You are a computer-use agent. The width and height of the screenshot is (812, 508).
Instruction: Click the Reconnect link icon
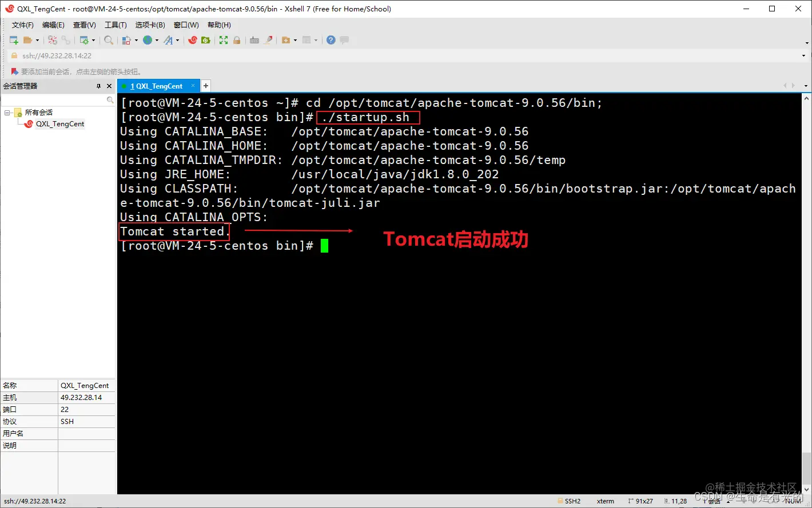point(66,40)
